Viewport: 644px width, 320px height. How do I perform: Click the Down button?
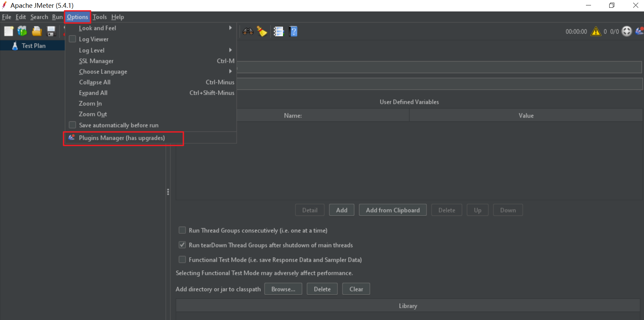coord(508,210)
